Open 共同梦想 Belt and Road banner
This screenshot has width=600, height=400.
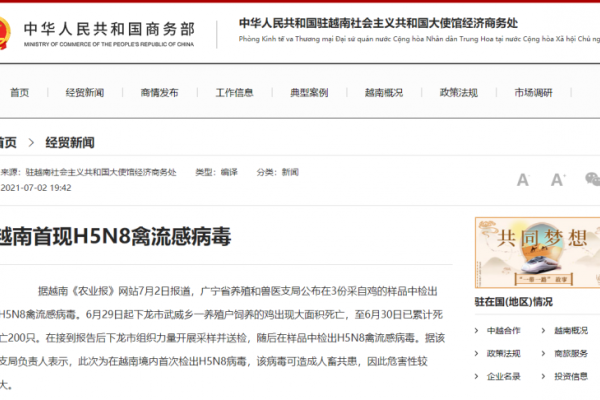tap(537, 253)
